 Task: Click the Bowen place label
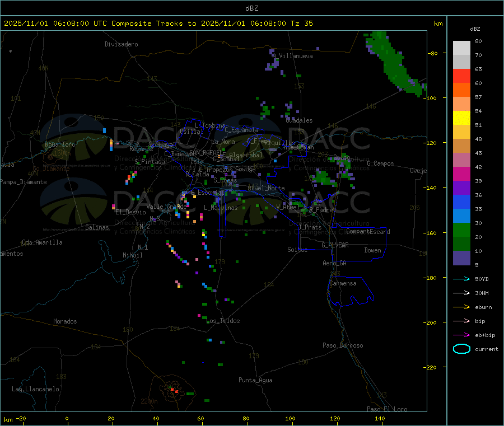(x=373, y=250)
